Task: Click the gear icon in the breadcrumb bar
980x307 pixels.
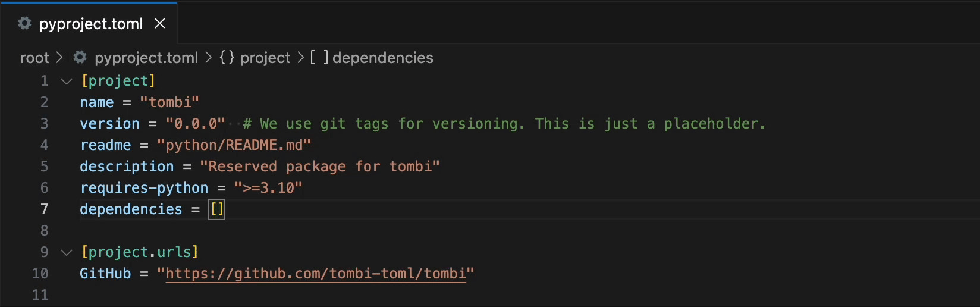Action: 80,57
